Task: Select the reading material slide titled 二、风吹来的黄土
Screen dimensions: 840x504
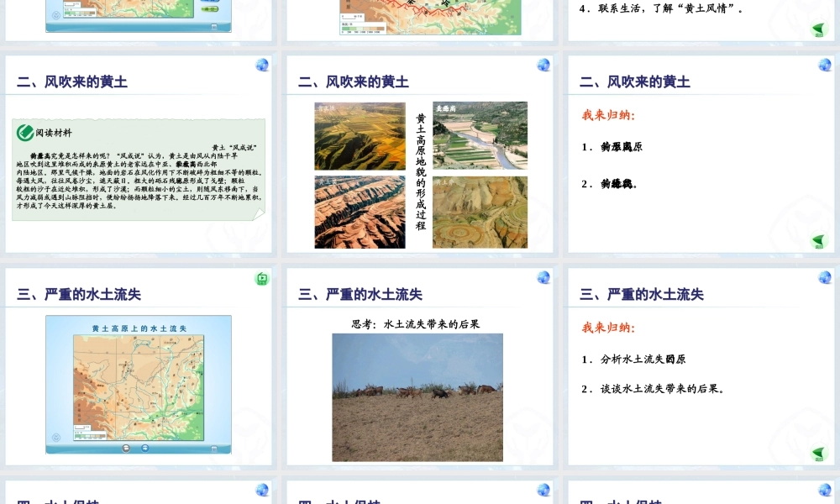Action: coord(139,154)
